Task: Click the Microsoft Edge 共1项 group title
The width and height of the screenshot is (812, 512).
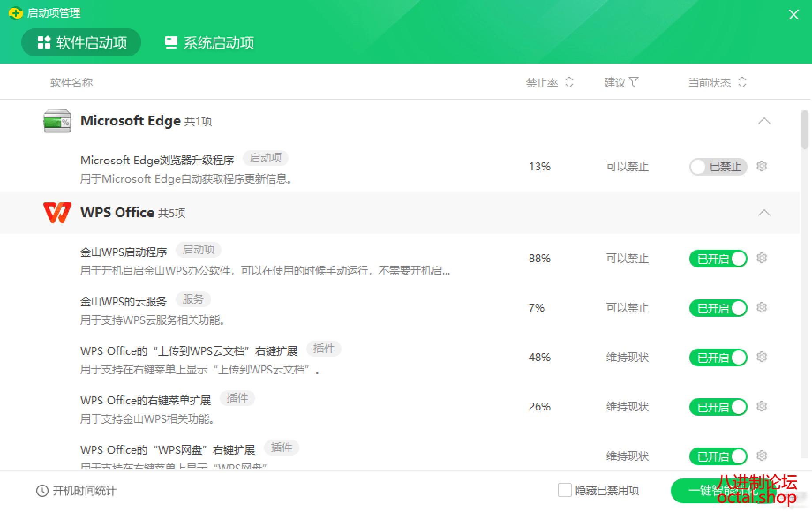Action: coord(146,121)
